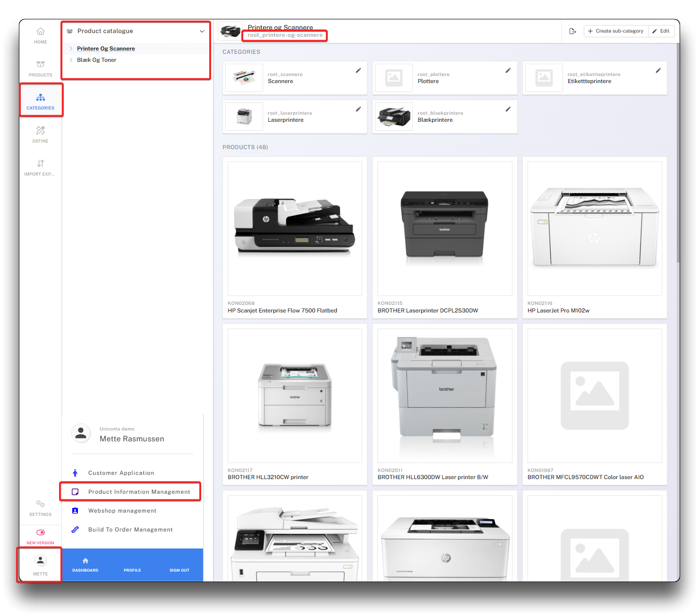Open the BROTHER HLL6300DW Laser printer image
Image resolution: width=699 pixels, height=616 pixels.
(445, 396)
